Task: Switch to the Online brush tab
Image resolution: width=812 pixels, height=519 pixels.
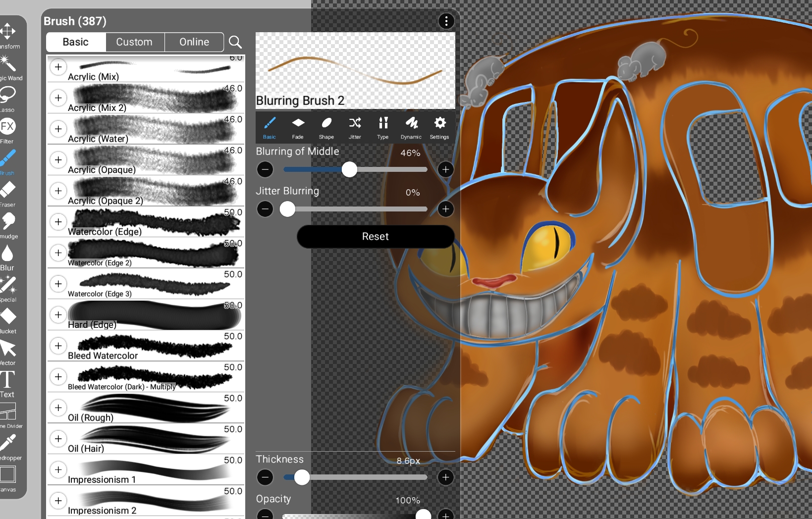Action: pyautogui.click(x=194, y=42)
